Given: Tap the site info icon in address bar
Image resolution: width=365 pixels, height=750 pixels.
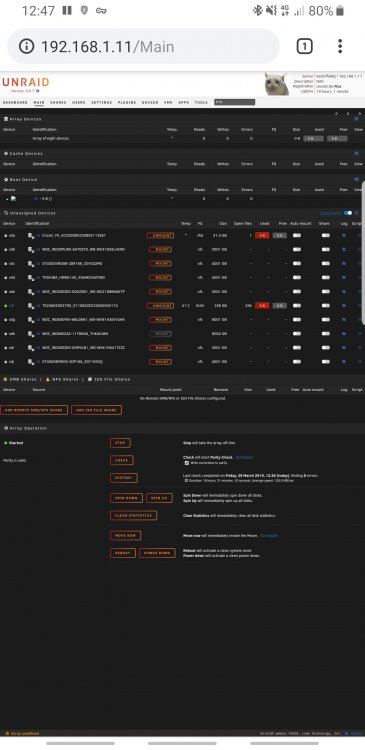Looking at the screenshot, I should point(27,46).
